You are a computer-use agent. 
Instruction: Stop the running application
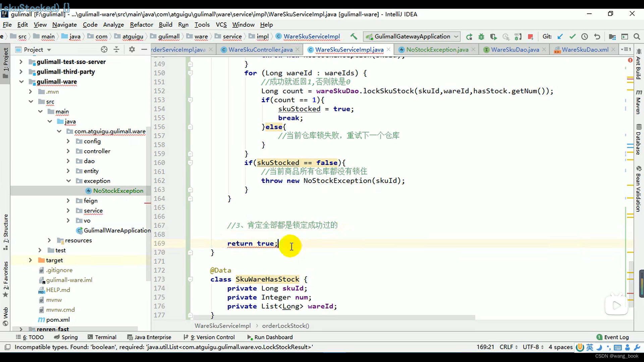pyautogui.click(x=530, y=37)
